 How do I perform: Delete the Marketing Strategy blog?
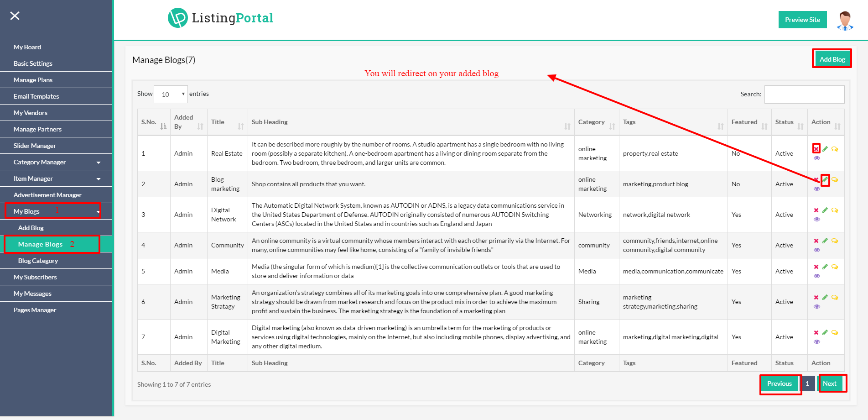tap(816, 297)
